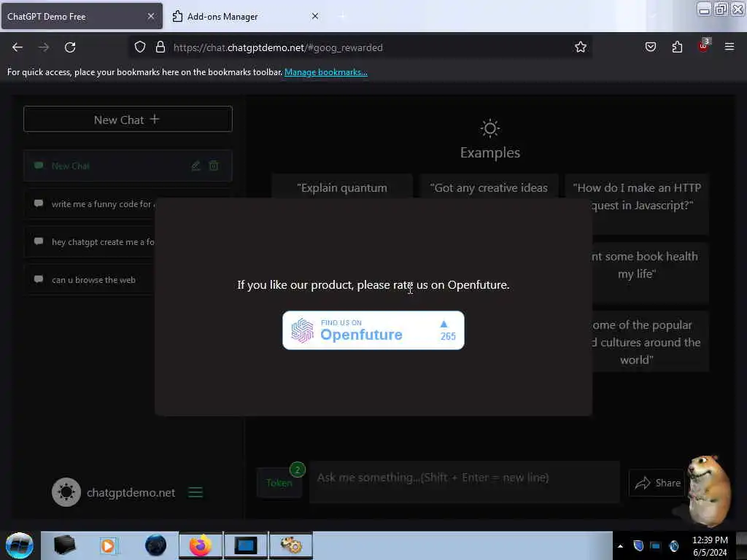Show hidden system tray icons arrow

click(620, 546)
